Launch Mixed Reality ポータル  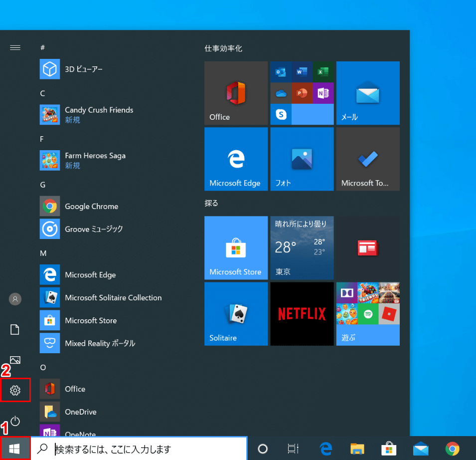click(x=103, y=343)
